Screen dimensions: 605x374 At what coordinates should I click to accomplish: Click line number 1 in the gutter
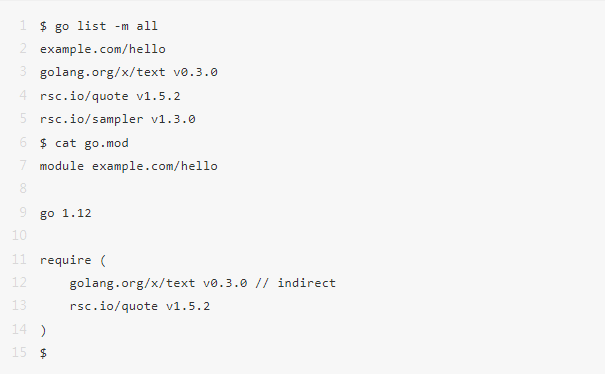point(23,26)
